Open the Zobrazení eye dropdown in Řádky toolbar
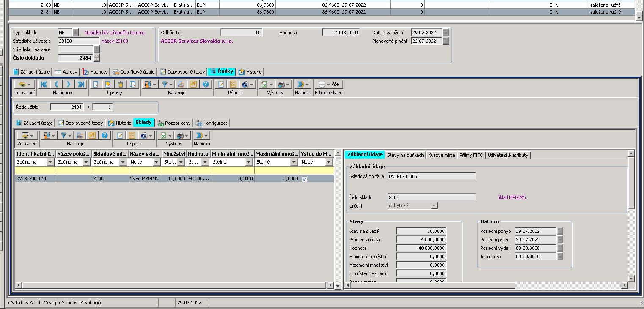The height and width of the screenshot is (309, 644). tap(25, 84)
